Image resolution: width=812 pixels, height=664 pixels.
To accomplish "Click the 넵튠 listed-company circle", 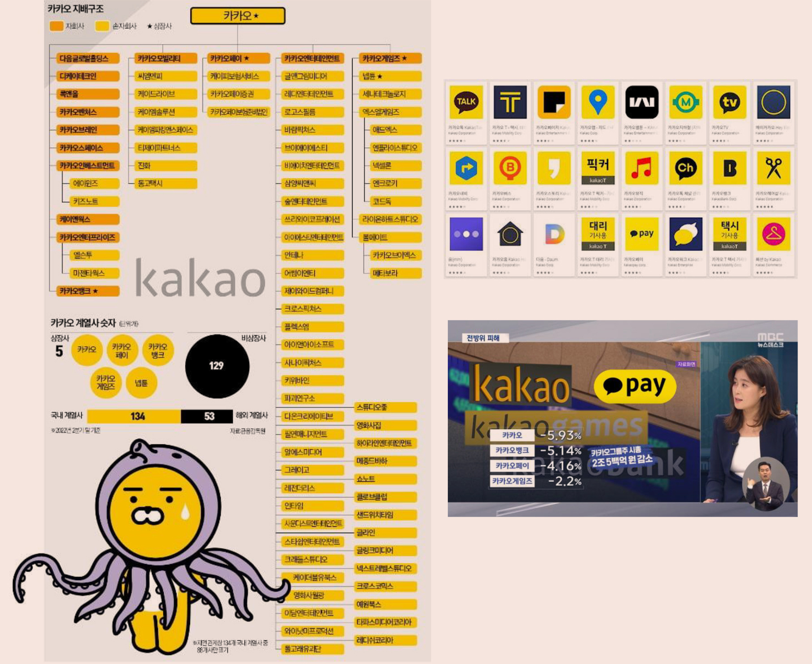I will [141, 383].
